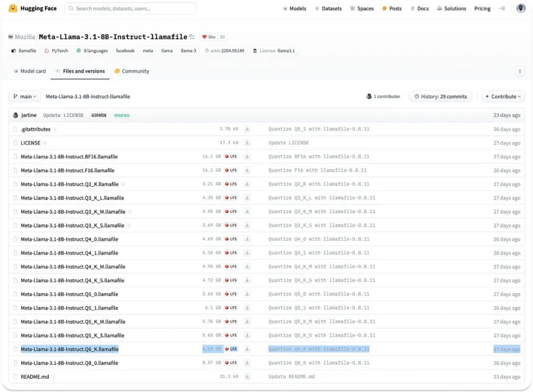Download the README.md file
The image size is (533, 392).
coord(247,377)
